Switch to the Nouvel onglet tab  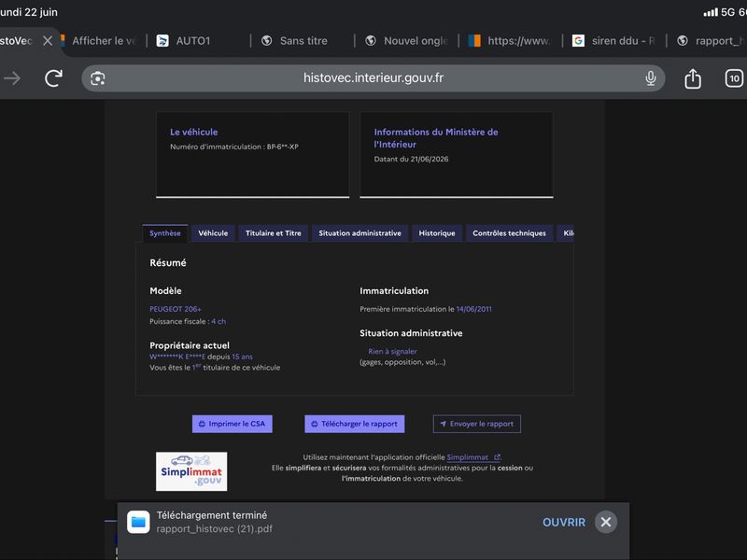tap(406, 41)
